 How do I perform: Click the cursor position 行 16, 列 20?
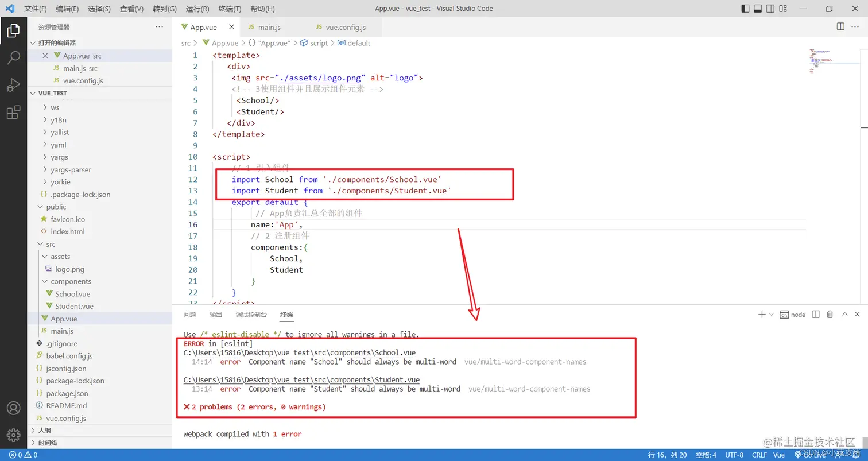pyautogui.click(x=667, y=455)
